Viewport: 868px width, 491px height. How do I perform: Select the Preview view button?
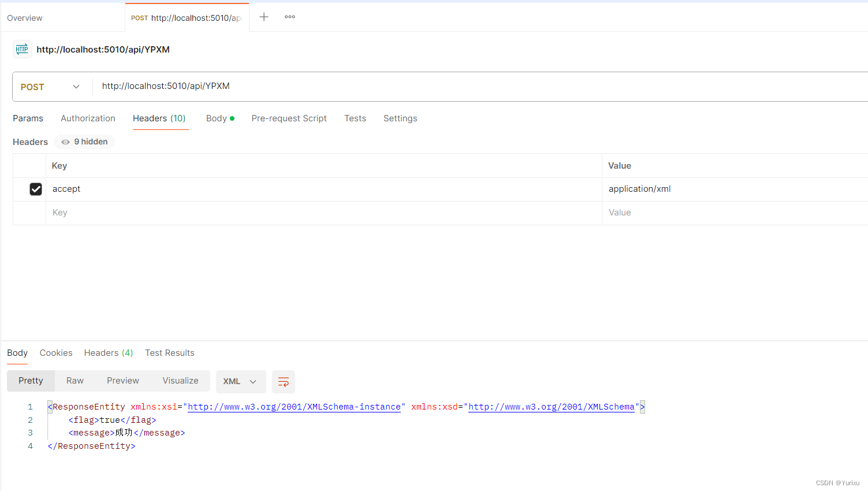point(123,381)
